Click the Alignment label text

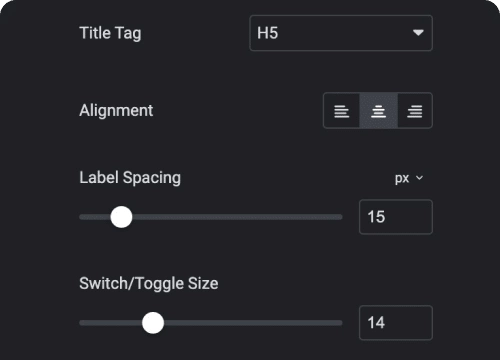(x=116, y=110)
